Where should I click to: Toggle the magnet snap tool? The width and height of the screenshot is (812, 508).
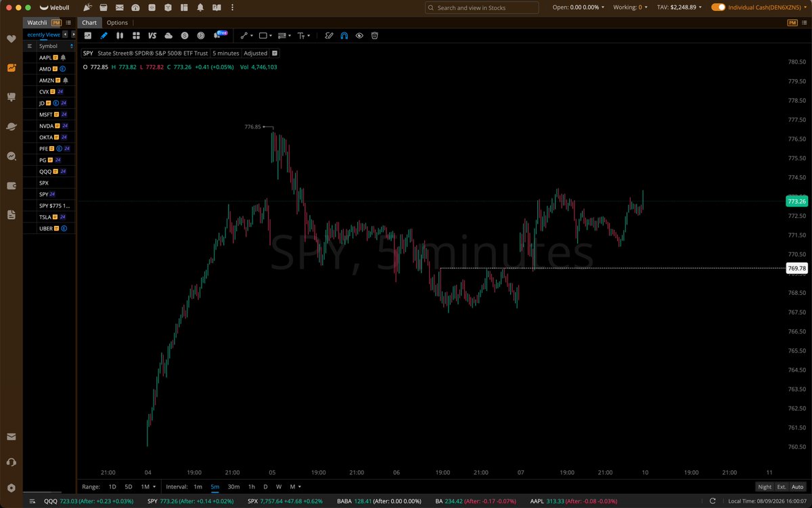click(344, 35)
